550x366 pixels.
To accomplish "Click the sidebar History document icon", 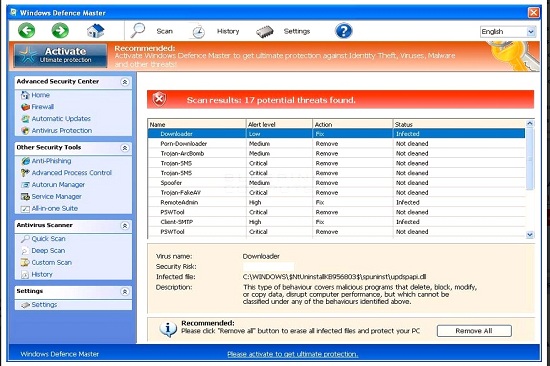I will 25,274.
